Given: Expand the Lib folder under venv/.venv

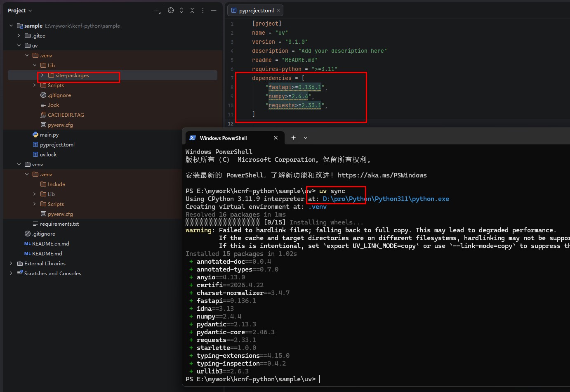Looking at the screenshot, I should click(x=35, y=194).
